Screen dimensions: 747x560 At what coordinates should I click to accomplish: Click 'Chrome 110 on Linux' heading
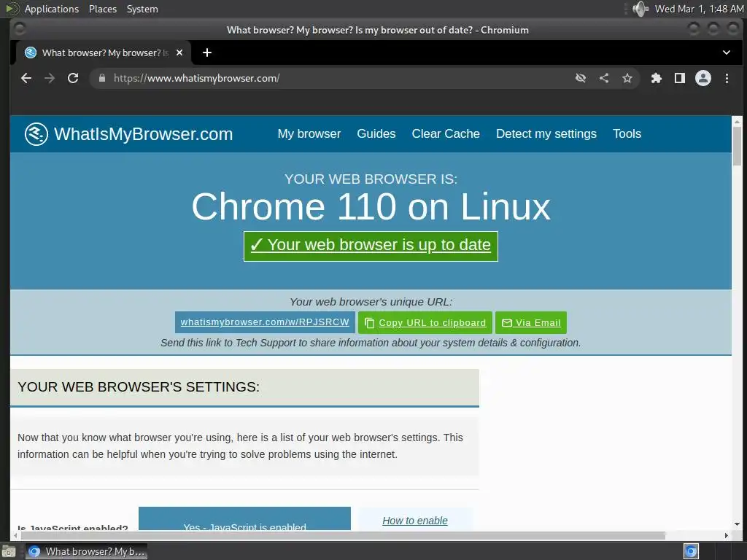click(371, 207)
